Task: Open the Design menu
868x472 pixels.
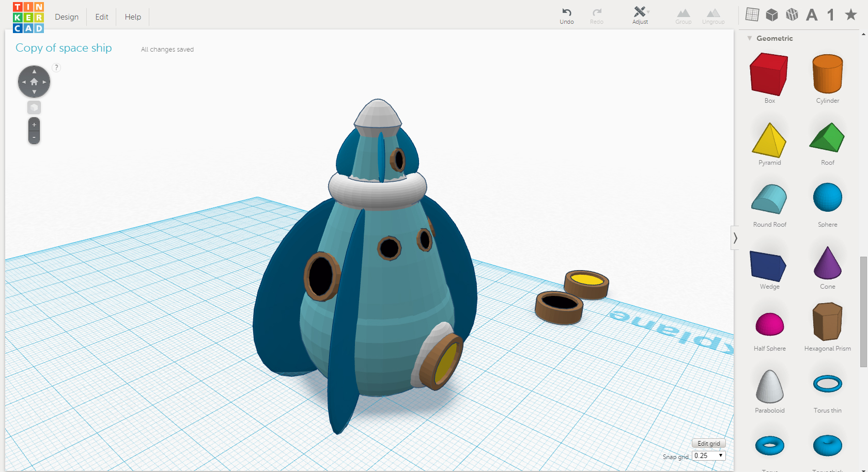Action: [67, 17]
